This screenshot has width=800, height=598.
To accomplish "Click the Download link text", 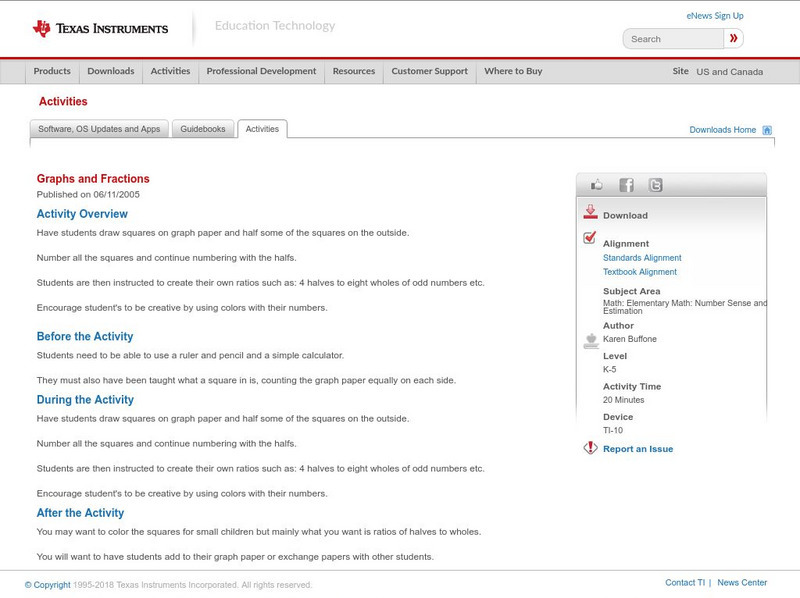I will 625,215.
